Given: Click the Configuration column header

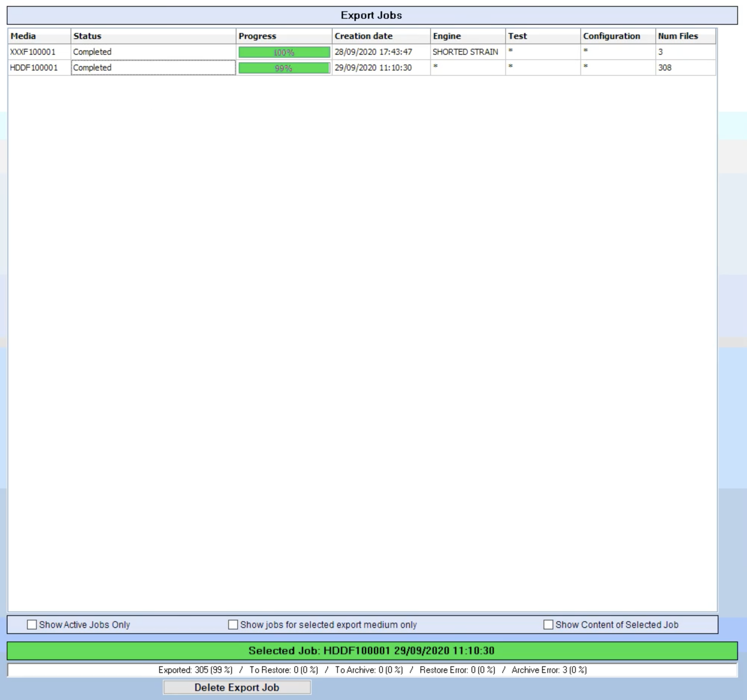Looking at the screenshot, I should click(x=618, y=36).
